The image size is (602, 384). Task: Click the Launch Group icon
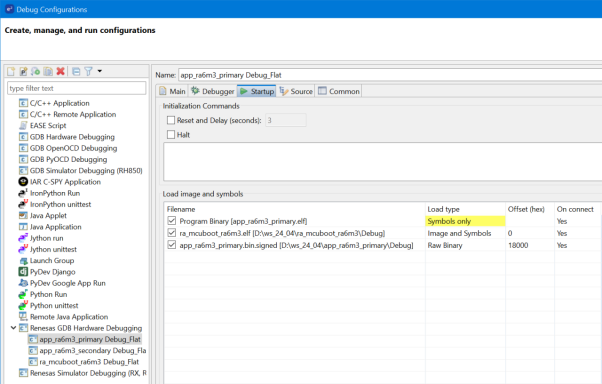pos(23,260)
